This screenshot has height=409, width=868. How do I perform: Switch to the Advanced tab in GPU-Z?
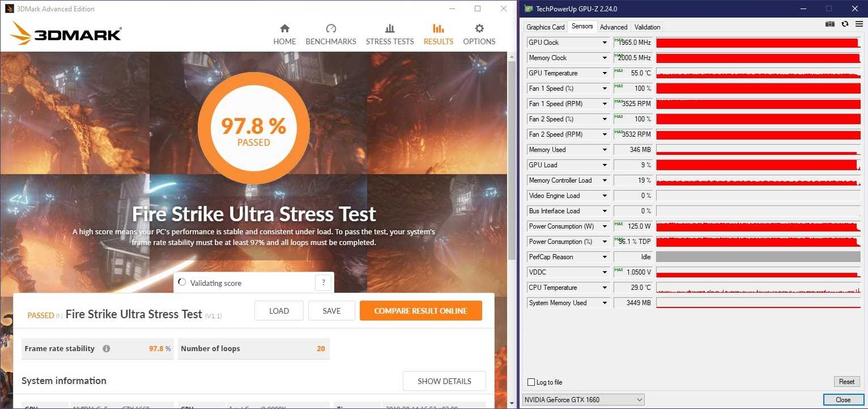click(x=614, y=27)
